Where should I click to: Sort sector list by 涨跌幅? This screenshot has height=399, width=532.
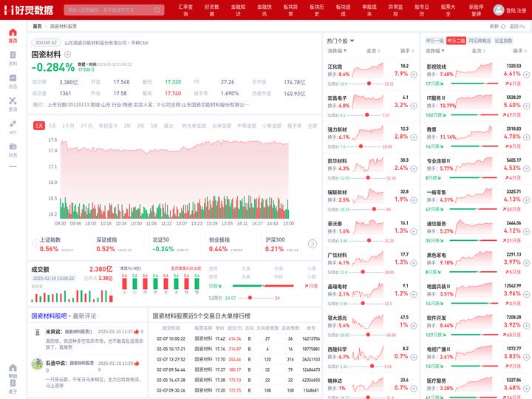(x=435, y=51)
